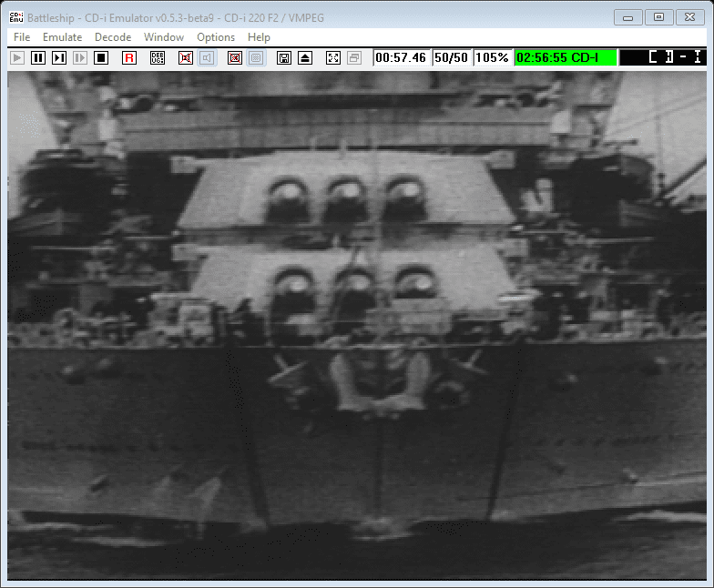This screenshot has height=588, width=714.
Task: Open the Options menu
Action: (216, 37)
